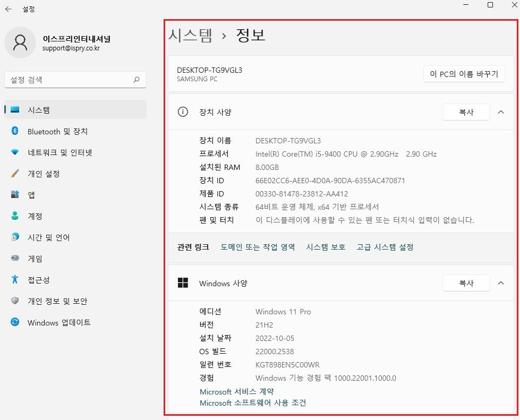Select serial number KGT898EN5C00WR
520x420 pixels.
(287, 365)
